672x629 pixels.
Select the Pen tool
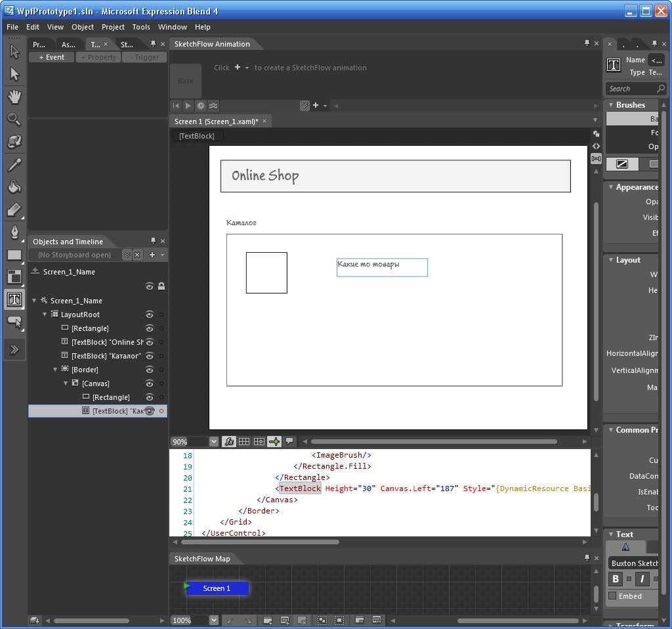[x=14, y=232]
